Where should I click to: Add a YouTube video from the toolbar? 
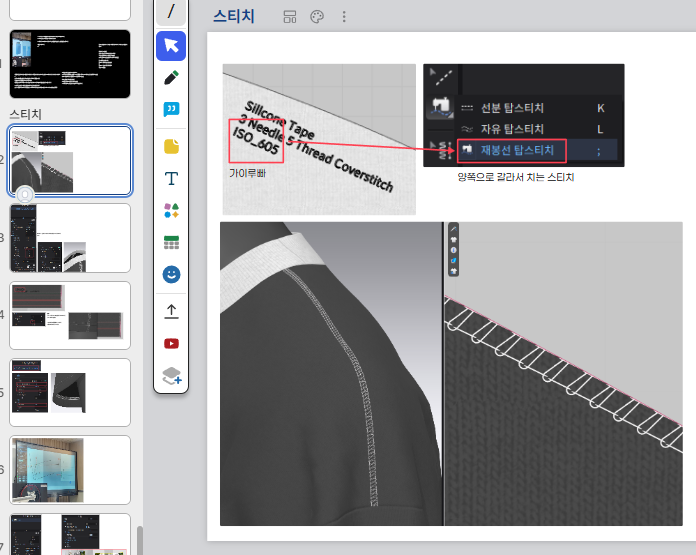click(x=171, y=343)
